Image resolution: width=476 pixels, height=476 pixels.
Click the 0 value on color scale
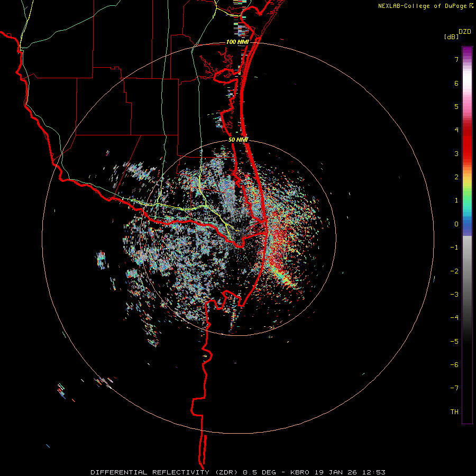coord(456,224)
